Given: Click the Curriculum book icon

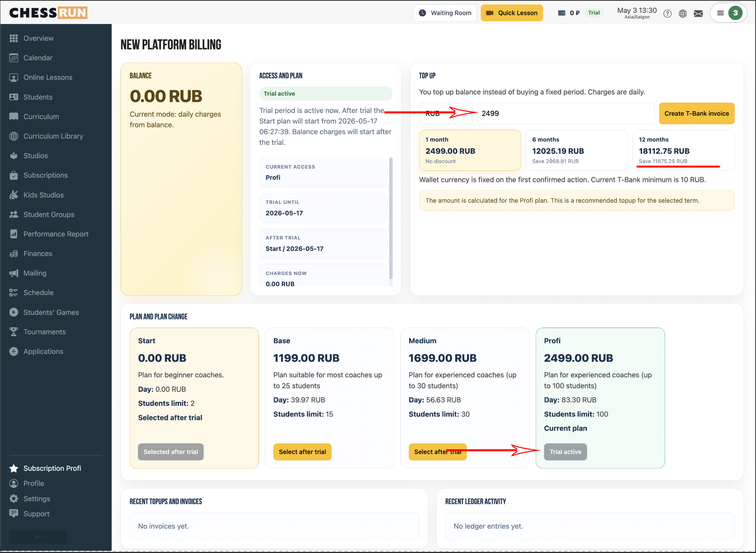Looking at the screenshot, I should [x=14, y=116].
